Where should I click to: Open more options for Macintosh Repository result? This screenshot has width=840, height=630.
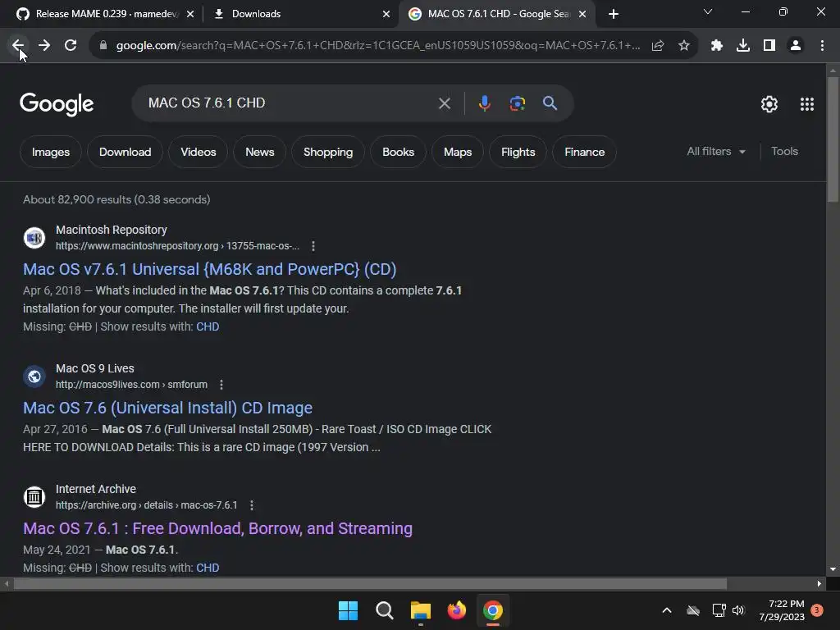313,246
